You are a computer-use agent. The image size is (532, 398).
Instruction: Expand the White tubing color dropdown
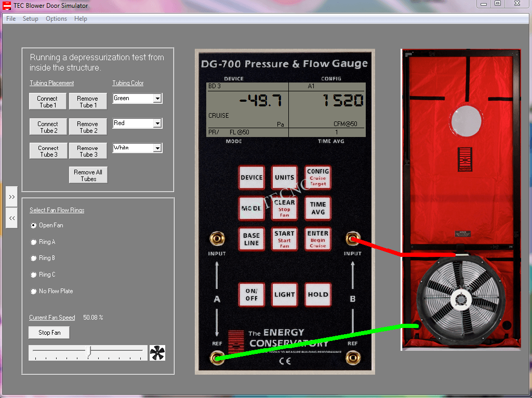pos(157,148)
